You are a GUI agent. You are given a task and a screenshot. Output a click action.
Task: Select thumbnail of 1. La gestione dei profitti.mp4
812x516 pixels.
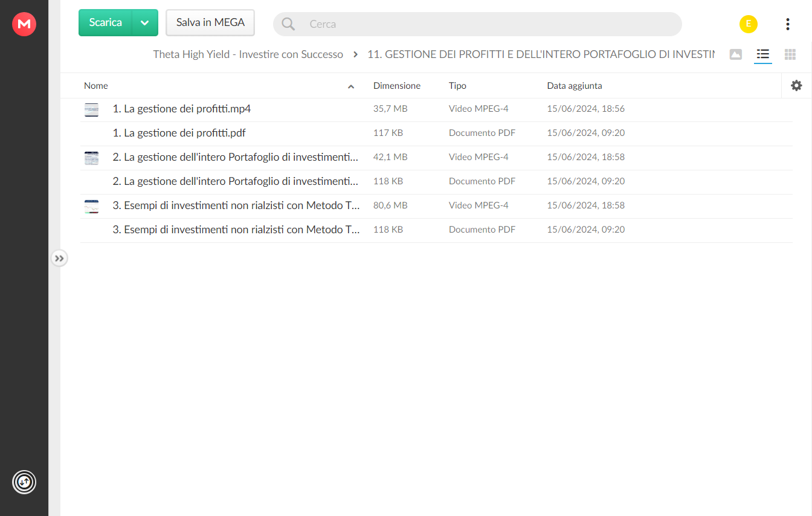(x=91, y=109)
